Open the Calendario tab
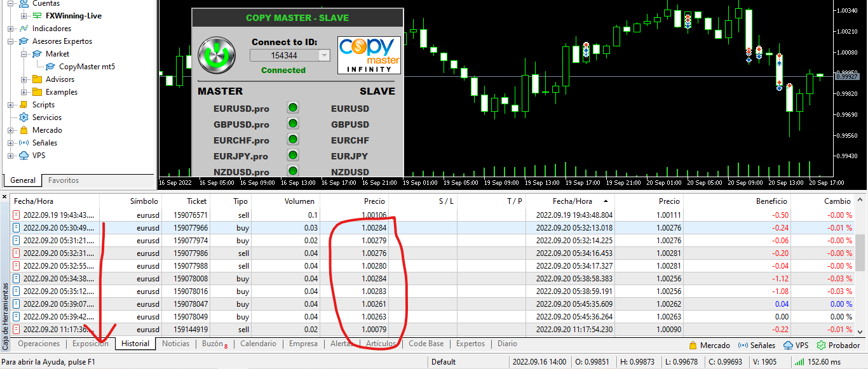The image size is (868, 369). 258,344
